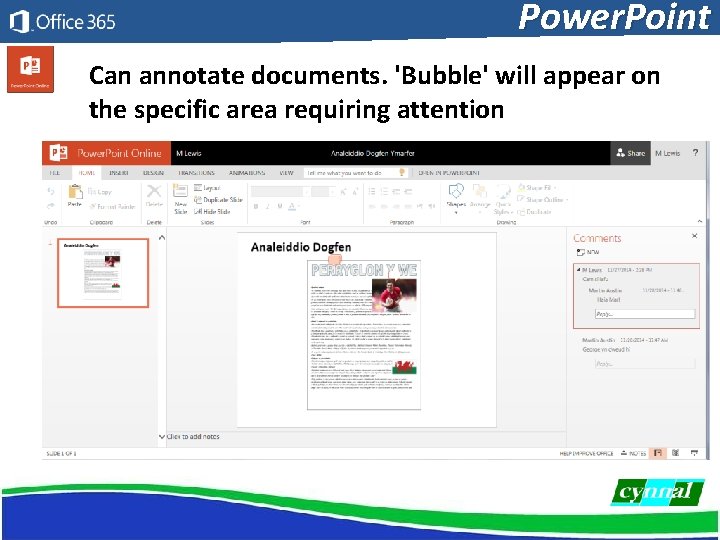Click the Reply box under Martin Austin comment
The image size is (720, 540).
coord(645,364)
